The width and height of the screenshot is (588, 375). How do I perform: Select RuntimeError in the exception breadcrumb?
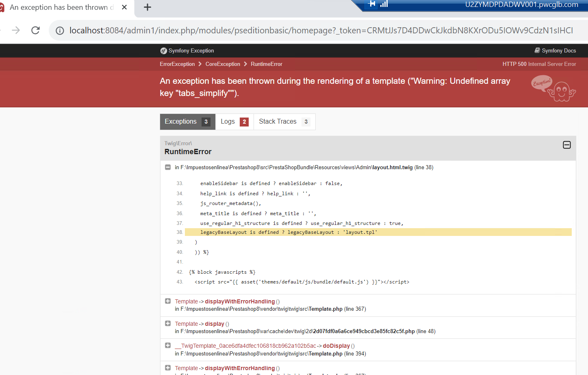click(266, 64)
